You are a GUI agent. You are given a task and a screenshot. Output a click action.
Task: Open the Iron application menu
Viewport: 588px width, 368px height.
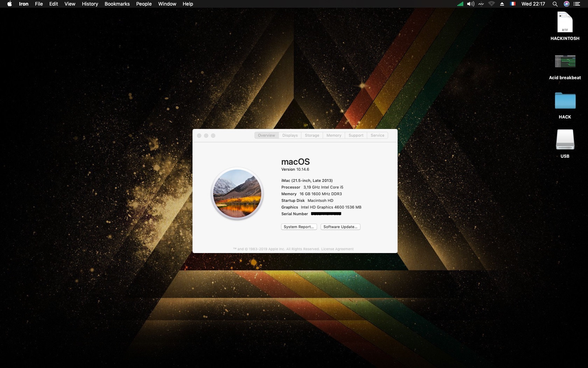(24, 4)
